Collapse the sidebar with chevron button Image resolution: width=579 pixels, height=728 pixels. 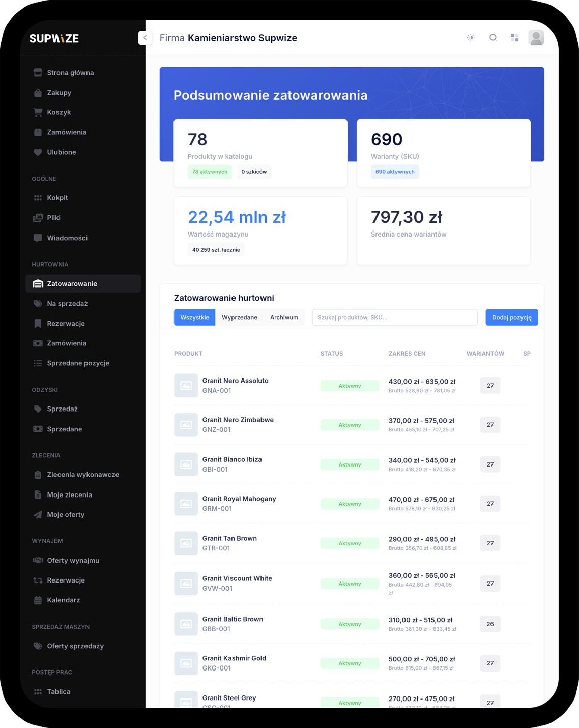(145, 38)
